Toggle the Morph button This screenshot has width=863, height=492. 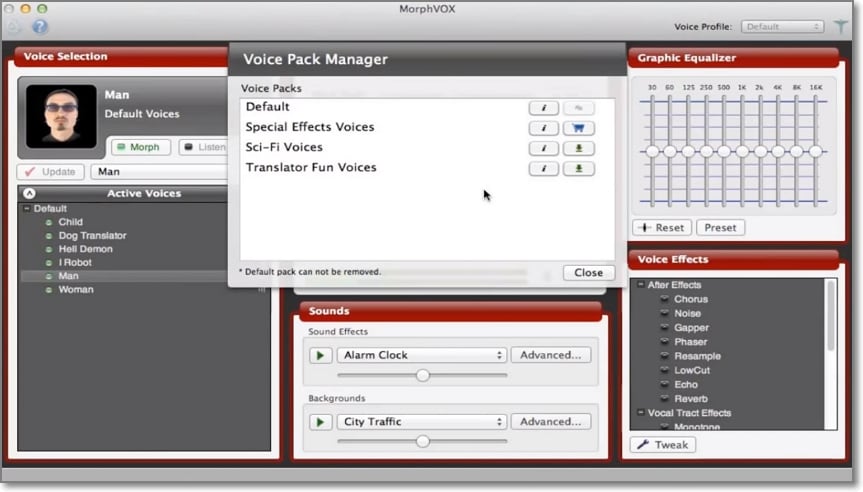coord(141,147)
